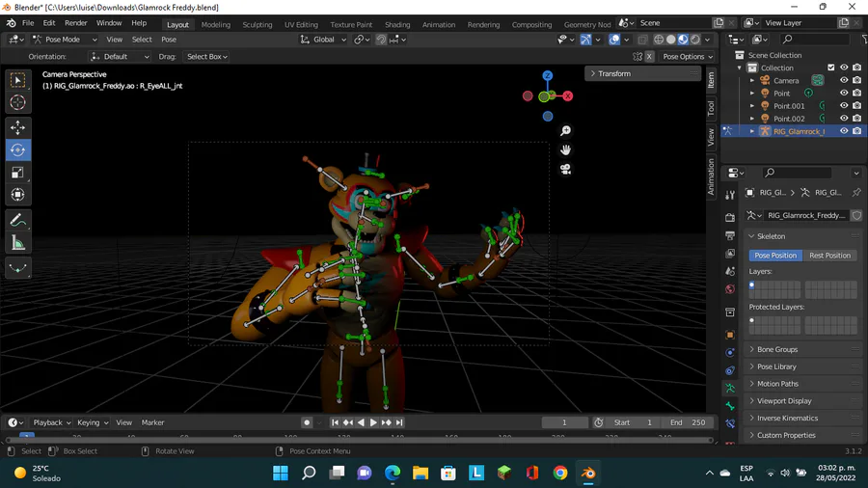Select the Move tool

click(17, 128)
